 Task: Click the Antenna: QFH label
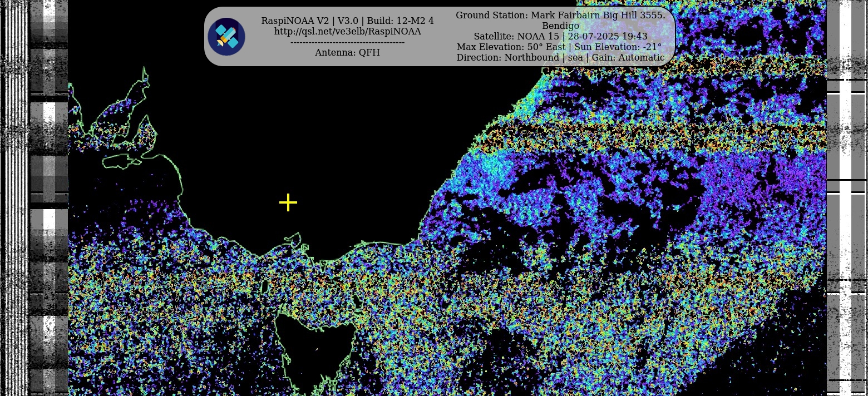pos(347,53)
